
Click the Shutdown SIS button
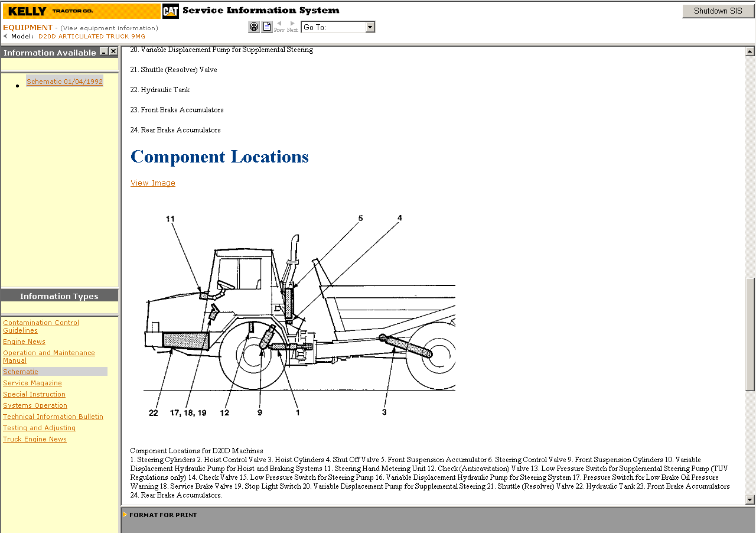[x=718, y=11]
